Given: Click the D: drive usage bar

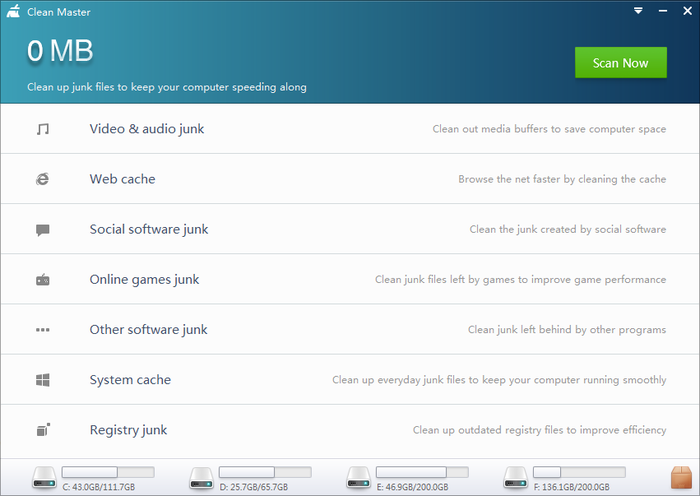Looking at the screenshot, I should click(265, 472).
